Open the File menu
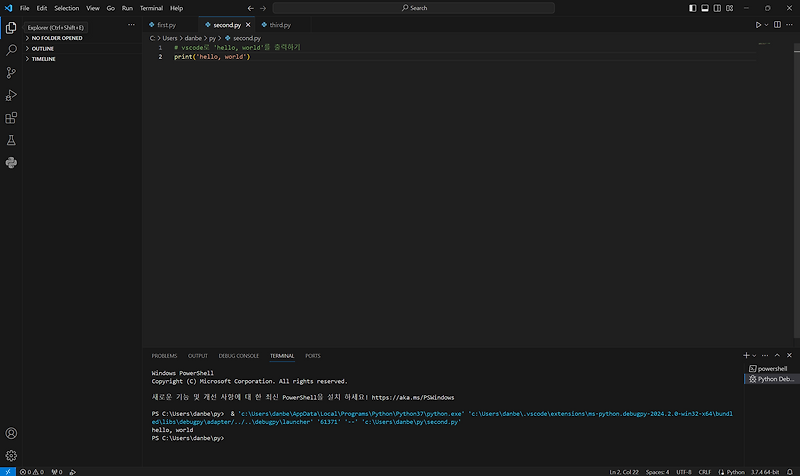Image resolution: width=800 pixels, height=476 pixels. (x=24, y=8)
